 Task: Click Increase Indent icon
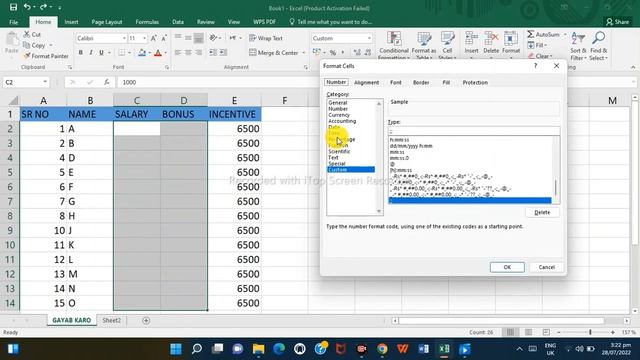pyautogui.click(x=223, y=52)
